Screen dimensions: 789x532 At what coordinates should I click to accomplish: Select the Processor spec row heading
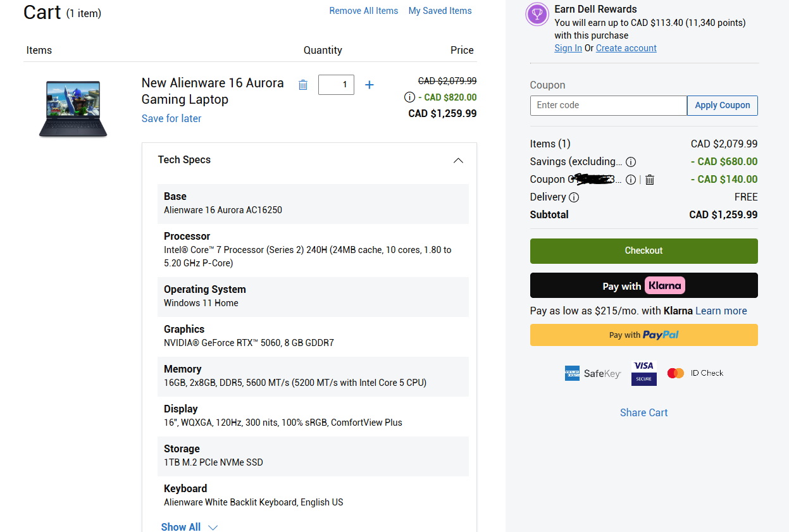(187, 236)
